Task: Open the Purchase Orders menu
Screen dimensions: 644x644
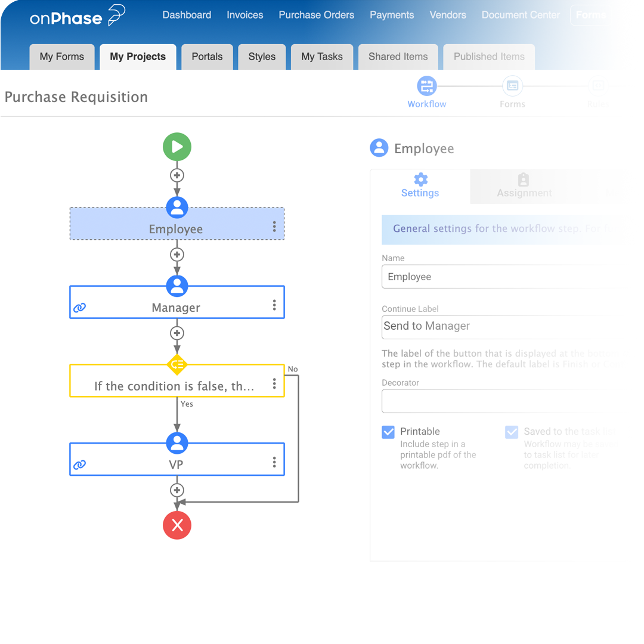Action: point(316,15)
